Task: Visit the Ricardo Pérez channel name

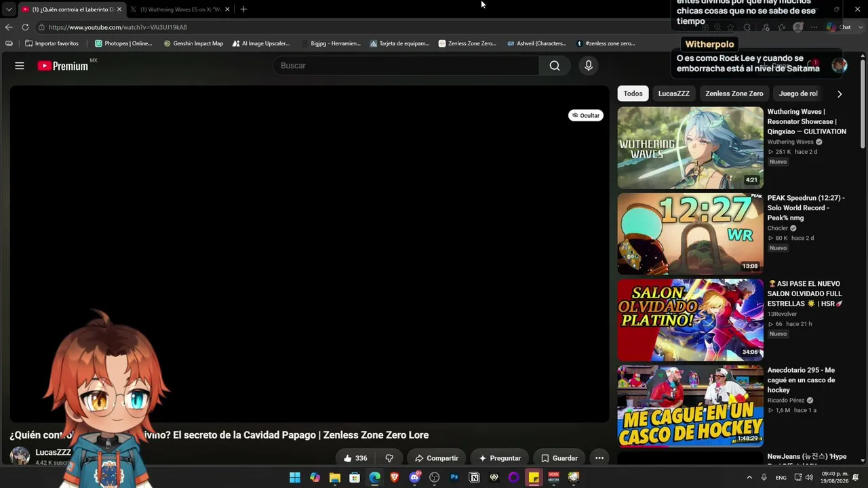Action: point(786,401)
